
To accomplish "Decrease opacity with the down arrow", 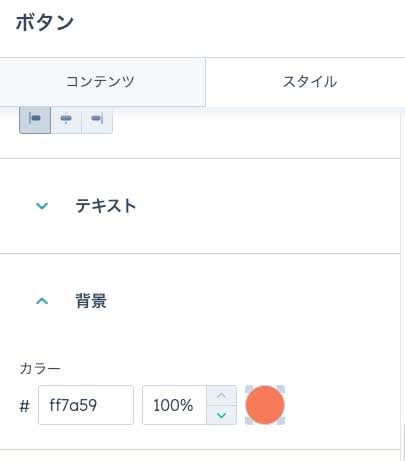I will 221,415.
